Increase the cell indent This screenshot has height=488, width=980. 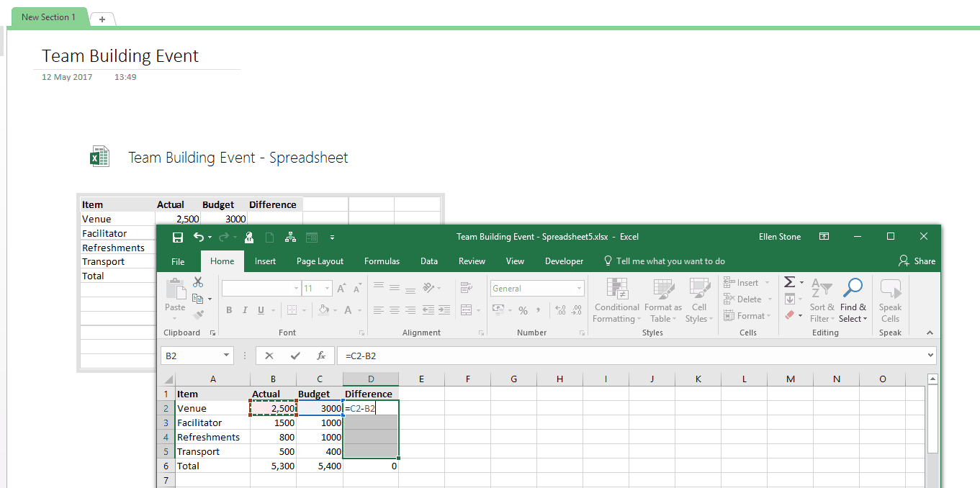click(444, 310)
